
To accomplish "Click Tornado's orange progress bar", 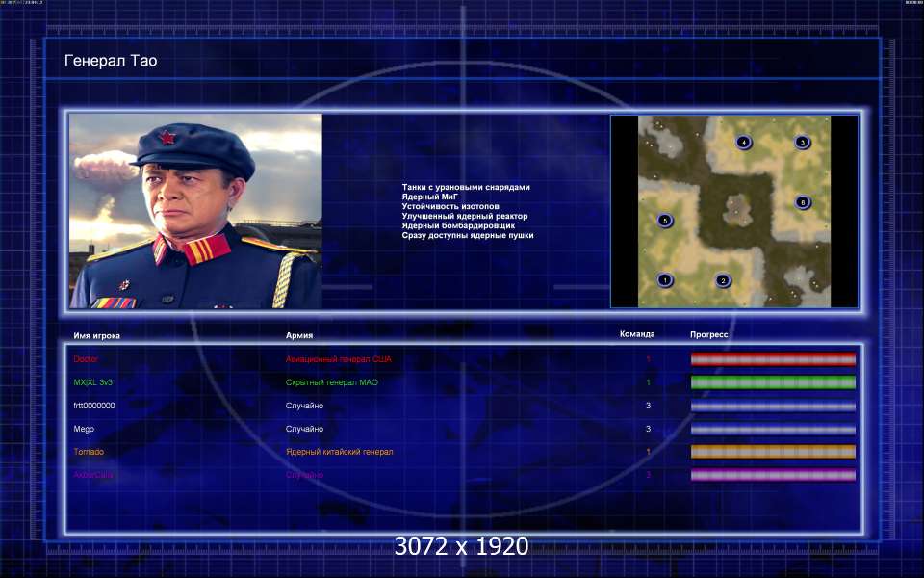I will point(773,452).
